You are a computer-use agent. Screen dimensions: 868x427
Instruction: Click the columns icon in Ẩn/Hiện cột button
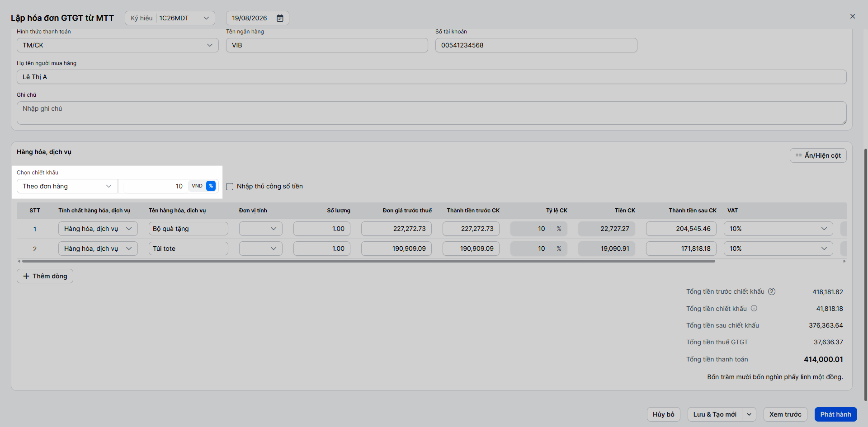pyautogui.click(x=799, y=155)
